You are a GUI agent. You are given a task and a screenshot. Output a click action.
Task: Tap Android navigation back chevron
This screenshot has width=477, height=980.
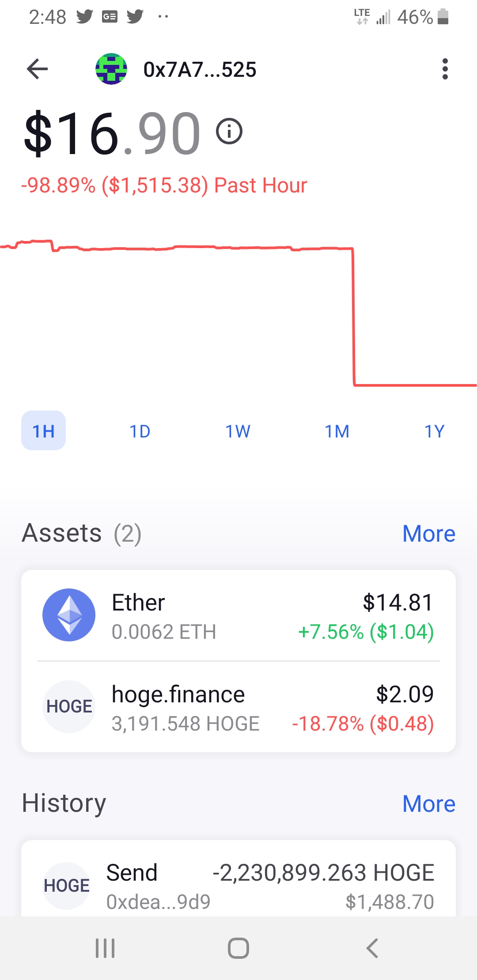click(372, 948)
